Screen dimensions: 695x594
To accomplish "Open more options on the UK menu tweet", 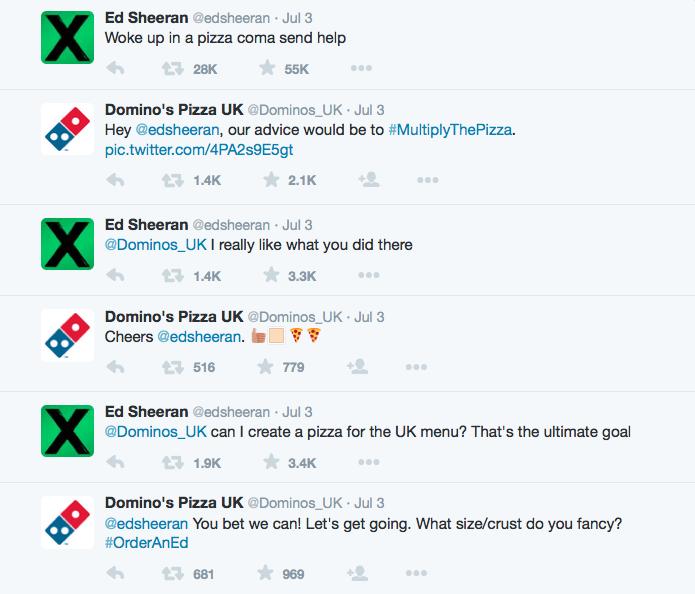I will coord(369,462).
